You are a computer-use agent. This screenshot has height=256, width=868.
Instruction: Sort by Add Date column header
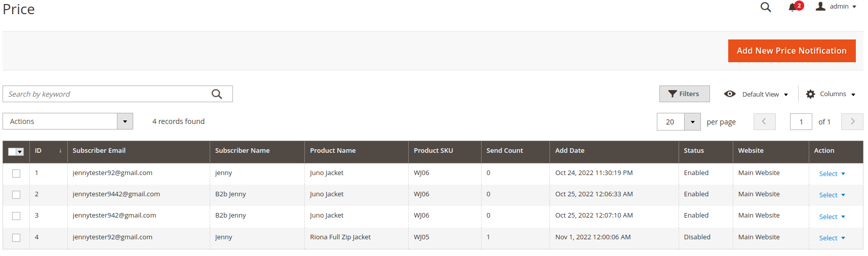click(614, 151)
